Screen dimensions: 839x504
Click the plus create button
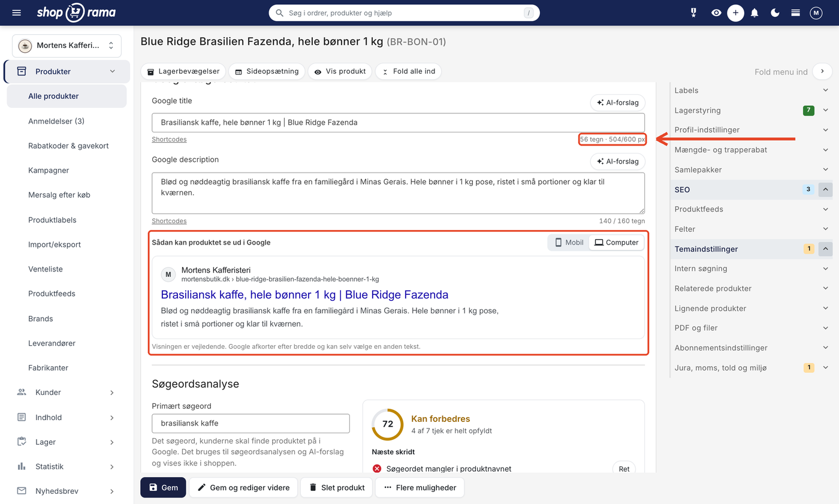736,13
